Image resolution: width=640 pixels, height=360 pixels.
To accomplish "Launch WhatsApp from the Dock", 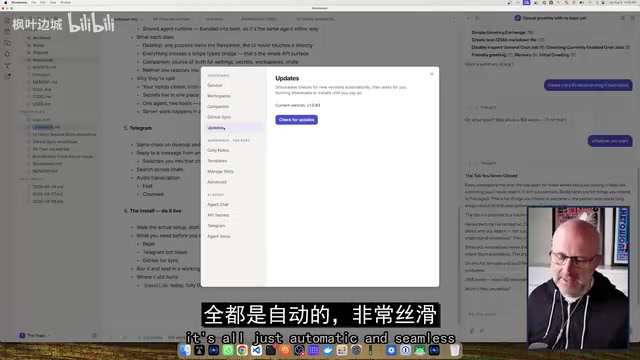I will point(228,350).
